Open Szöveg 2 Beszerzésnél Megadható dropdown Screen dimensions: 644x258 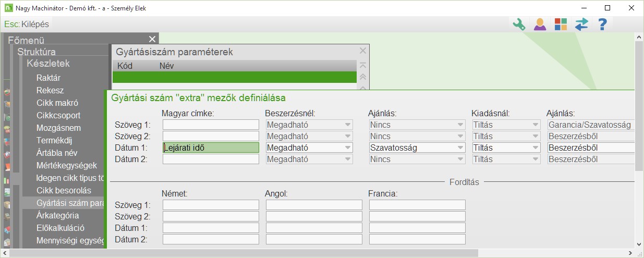tap(309, 136)
